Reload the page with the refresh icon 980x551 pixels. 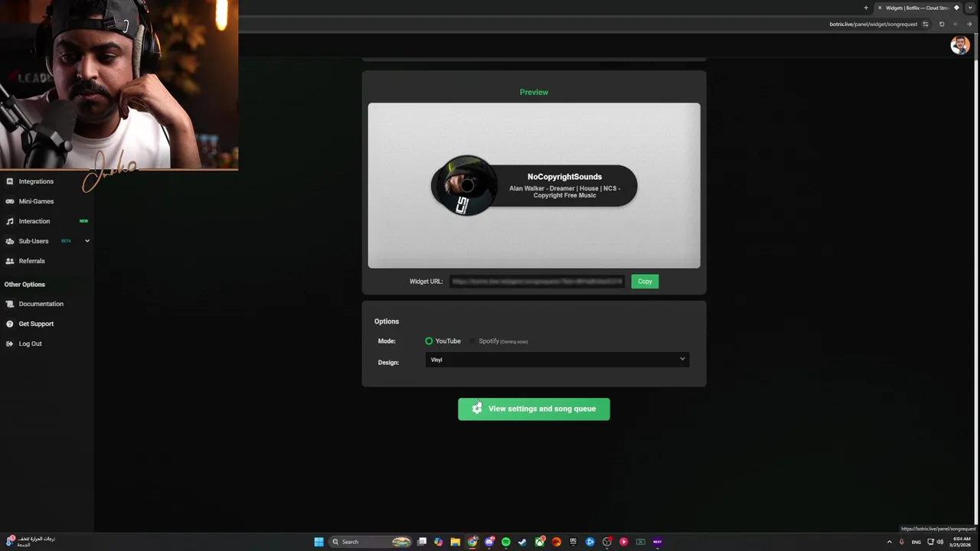click(x=942, y=24)
